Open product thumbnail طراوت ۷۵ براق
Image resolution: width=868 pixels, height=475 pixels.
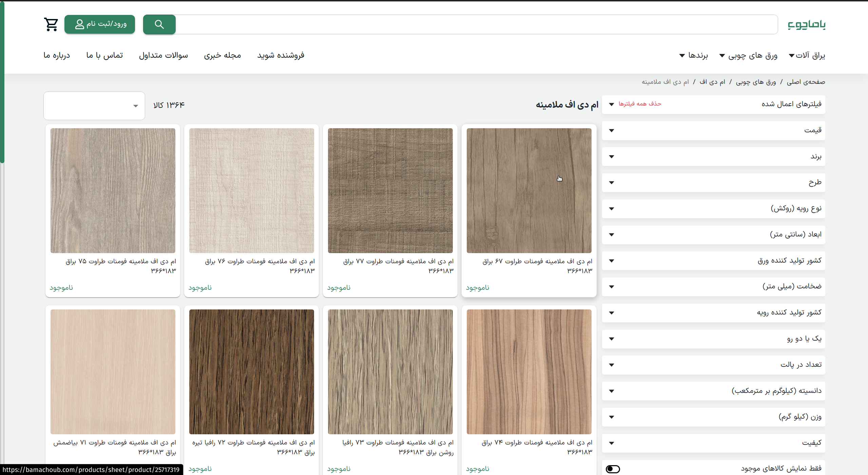113,190
